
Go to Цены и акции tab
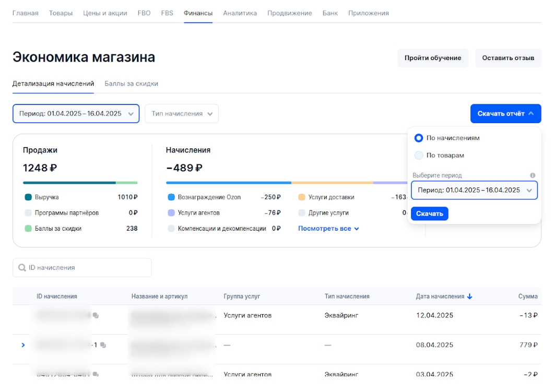point(105,13)
